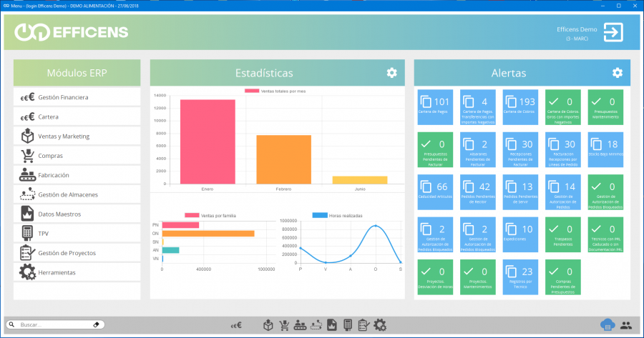644x338 pixels.
Task: Click the users icon in bottom bar
Action: (x=626, y=325)
